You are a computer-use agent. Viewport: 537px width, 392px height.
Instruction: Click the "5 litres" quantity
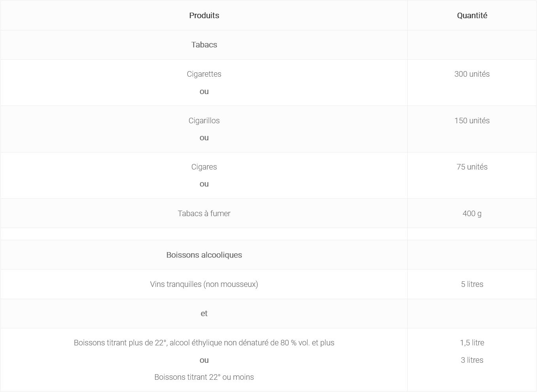click(472, 284)
